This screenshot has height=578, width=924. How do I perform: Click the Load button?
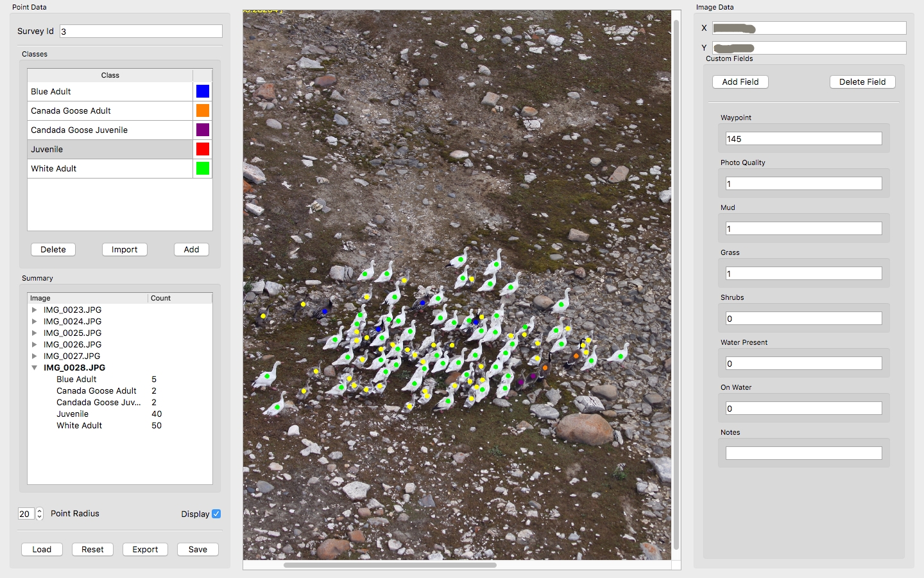click(42, 549)
